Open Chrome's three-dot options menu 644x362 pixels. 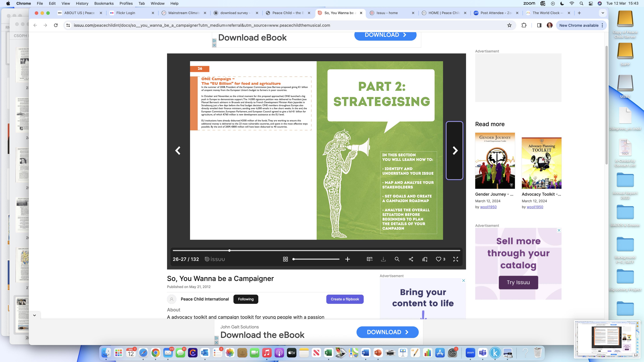point(602,25)
